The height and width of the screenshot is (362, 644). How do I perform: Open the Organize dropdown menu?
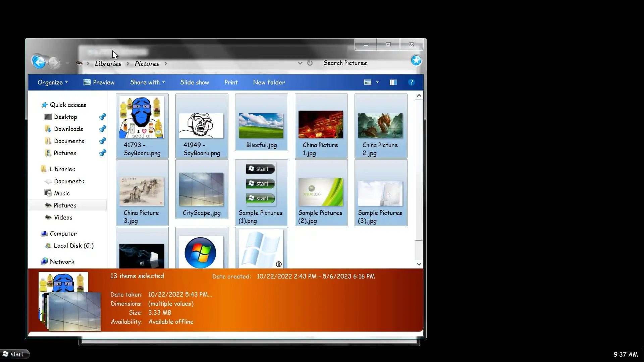click(x=53, y=82)
